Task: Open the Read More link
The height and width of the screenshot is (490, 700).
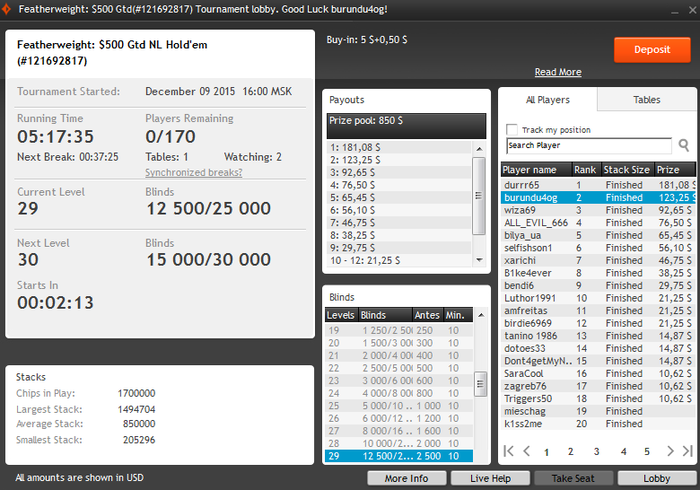Action: tap(558, 72)
